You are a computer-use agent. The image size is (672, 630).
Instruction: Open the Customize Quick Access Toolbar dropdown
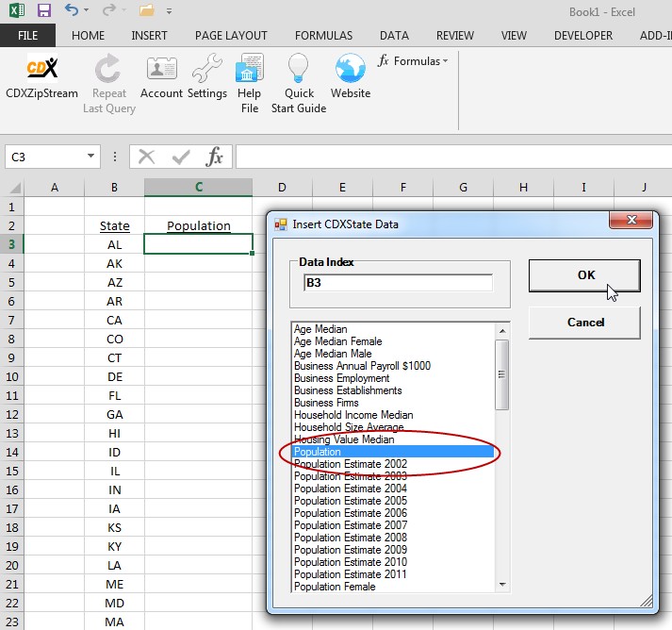pos(169,11)
